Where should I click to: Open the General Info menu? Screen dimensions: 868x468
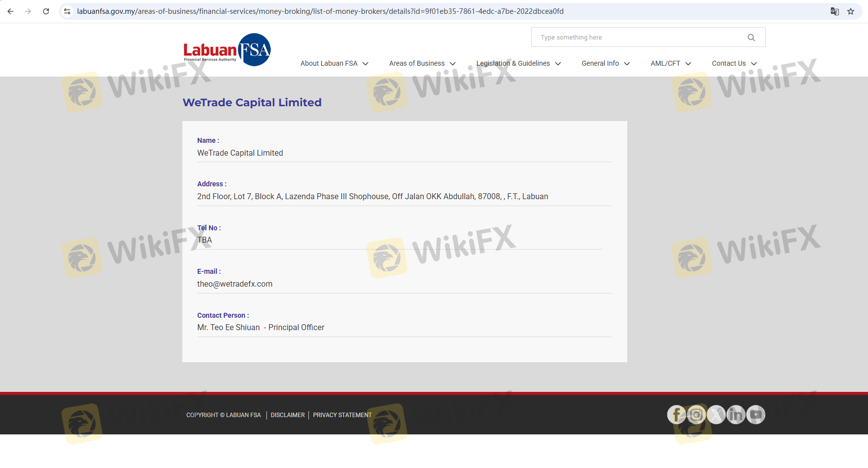click(606, 64)
